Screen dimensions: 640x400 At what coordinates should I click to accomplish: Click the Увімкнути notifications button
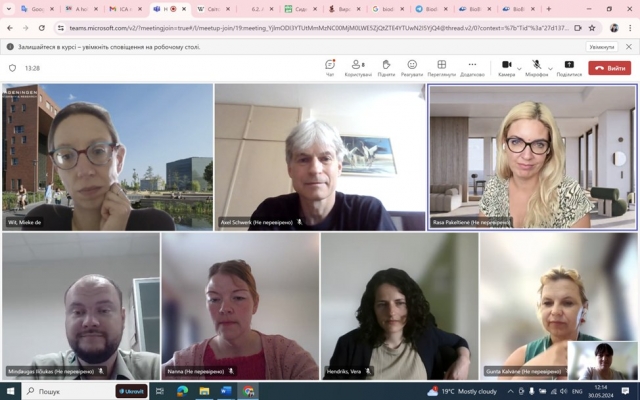602,47
